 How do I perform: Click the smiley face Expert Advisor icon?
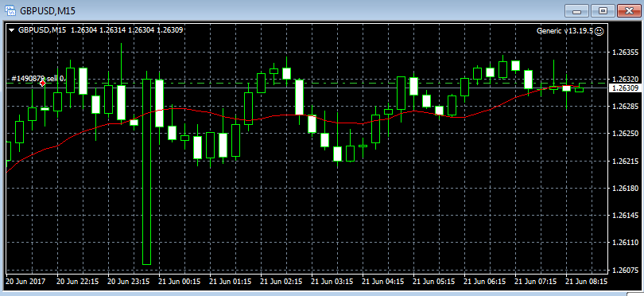coord(599,31)
